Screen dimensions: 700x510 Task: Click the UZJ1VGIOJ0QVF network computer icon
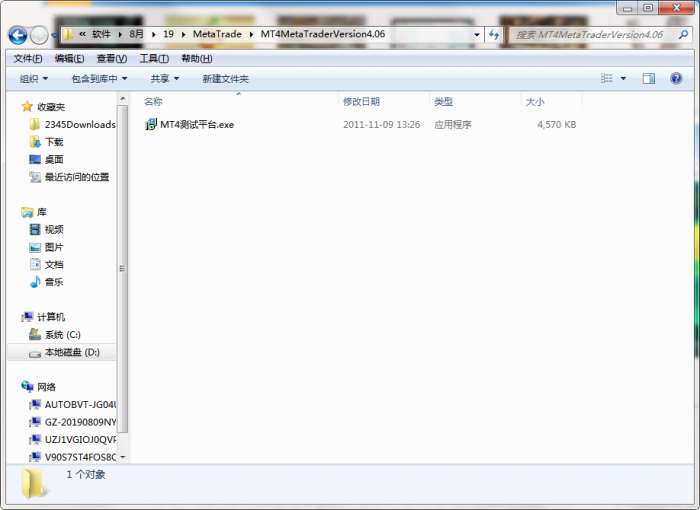35,440
